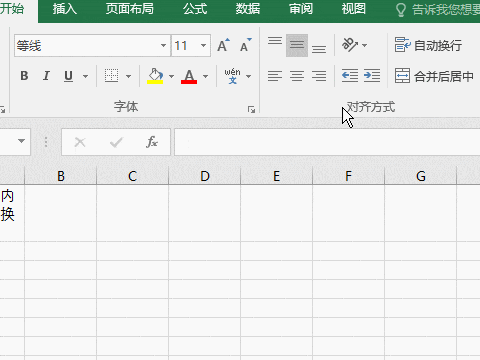Align text left
Image resolution: width=480 pixels, height=360 pixels.
pos(275,76)
